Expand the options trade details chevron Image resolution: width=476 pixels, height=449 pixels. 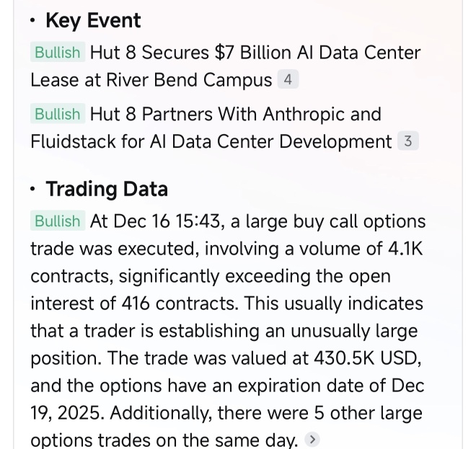[312, 440]
